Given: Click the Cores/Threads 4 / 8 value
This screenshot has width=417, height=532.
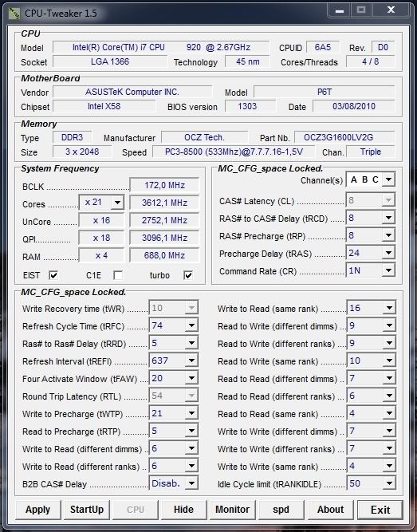Looking at the screenshot, I should 371,61.
